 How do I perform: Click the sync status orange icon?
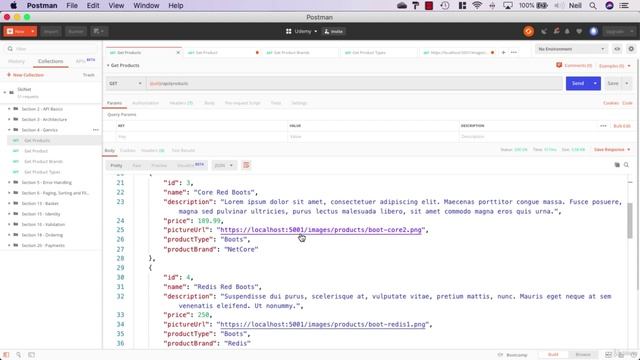click(528, 31)
